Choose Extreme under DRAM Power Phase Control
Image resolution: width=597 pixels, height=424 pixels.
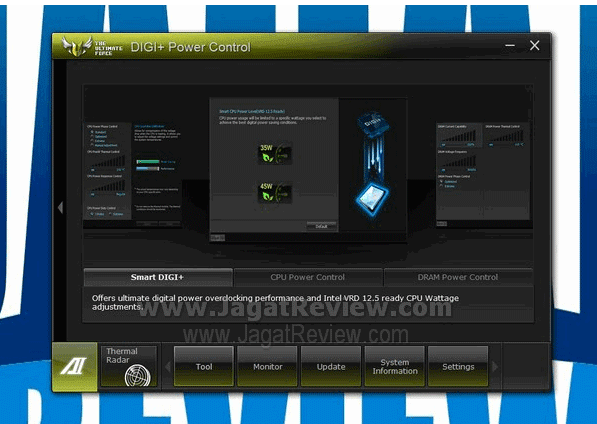(x=447, y=186)
